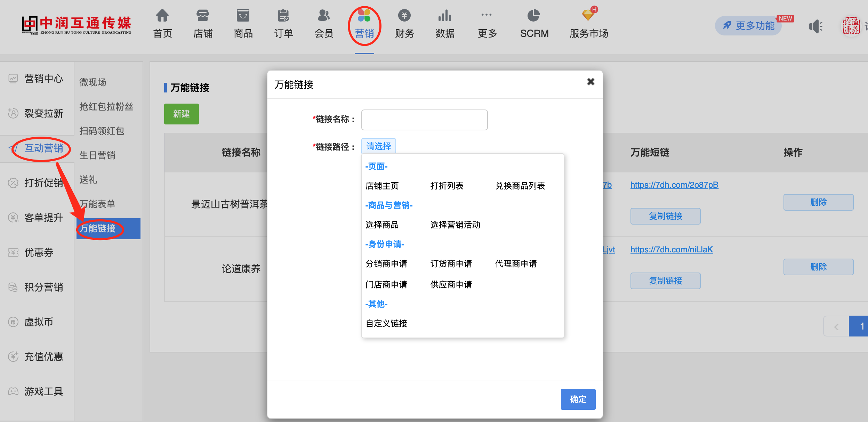Close the 万能链接 dialog
The height and width of the screenshot is (422, 868).
590,82
